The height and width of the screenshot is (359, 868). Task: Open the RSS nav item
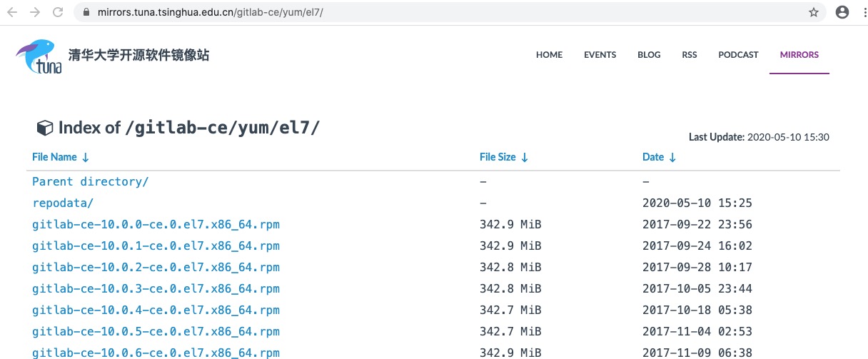[690, 54]
